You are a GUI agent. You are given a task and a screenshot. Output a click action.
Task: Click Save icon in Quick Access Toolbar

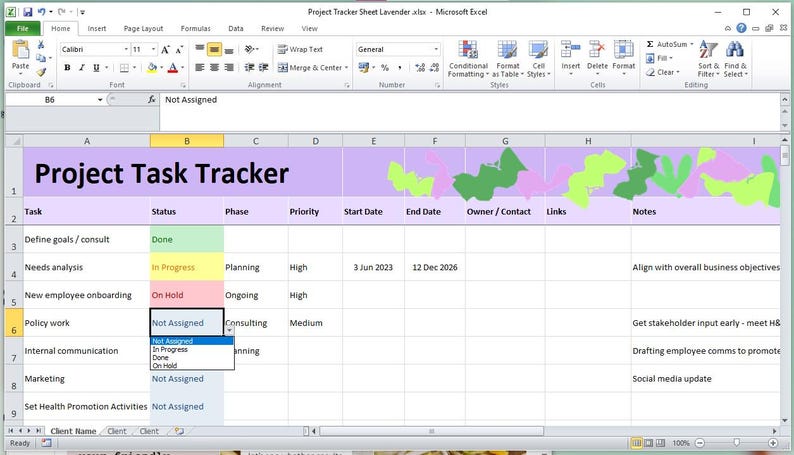pos(28,12)
